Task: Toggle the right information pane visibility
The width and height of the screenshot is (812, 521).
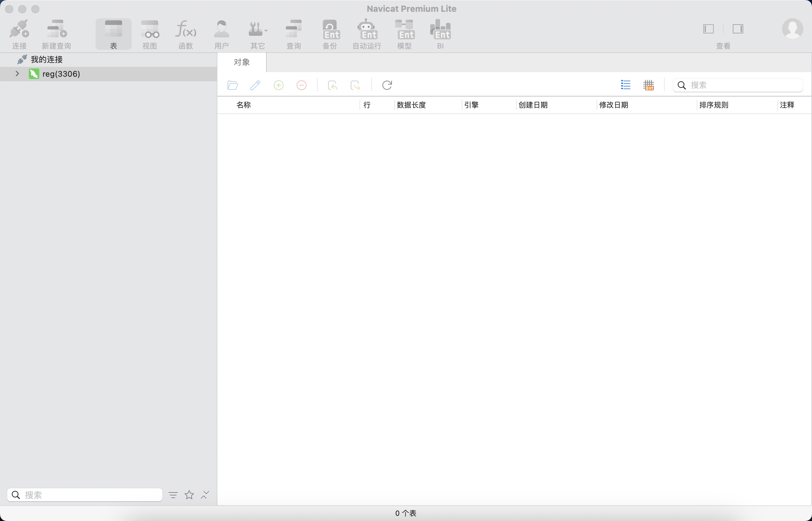Action: (x=738, y=29)
